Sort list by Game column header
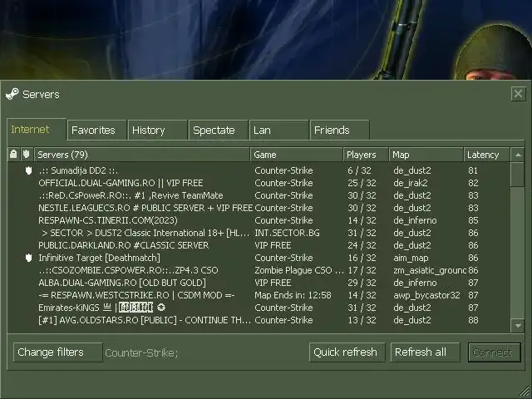The image size is (532, 399). pos(297,155)
